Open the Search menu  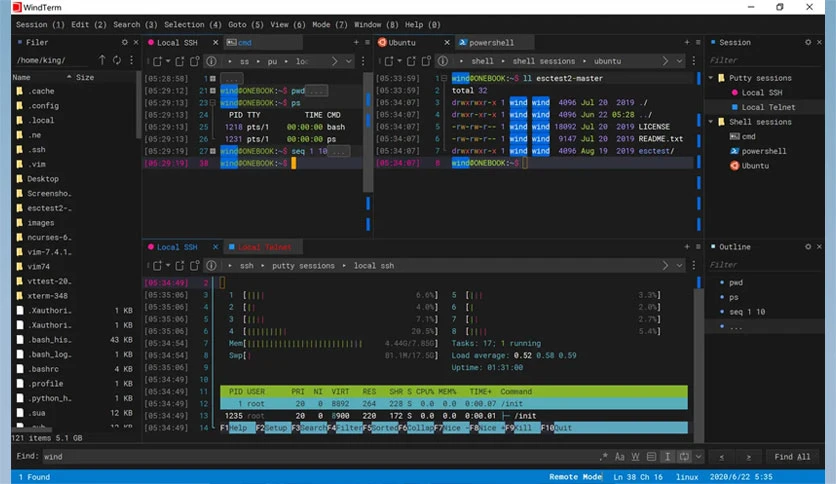pos(135,25)
